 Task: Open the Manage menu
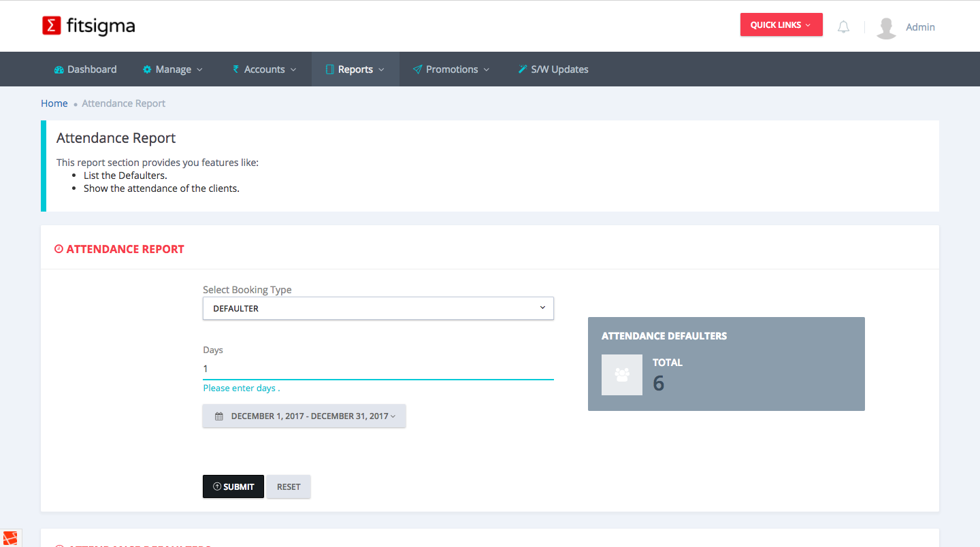click(x=173, y=69)
